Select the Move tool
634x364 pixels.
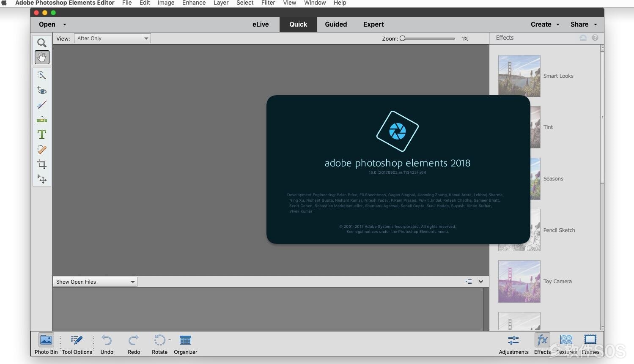41,179
